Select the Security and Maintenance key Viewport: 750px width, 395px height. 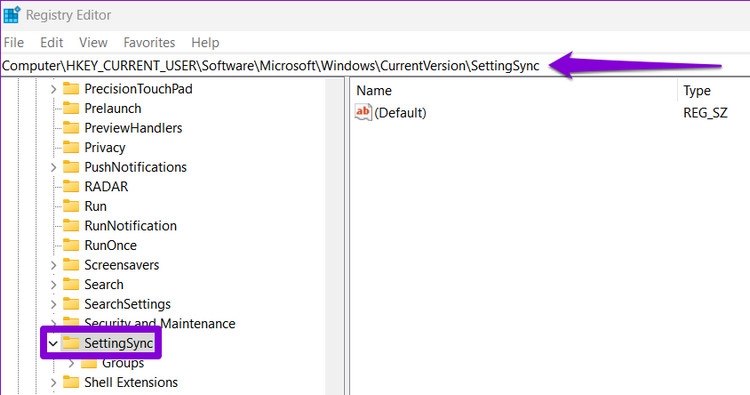click(x=160, y=324)
